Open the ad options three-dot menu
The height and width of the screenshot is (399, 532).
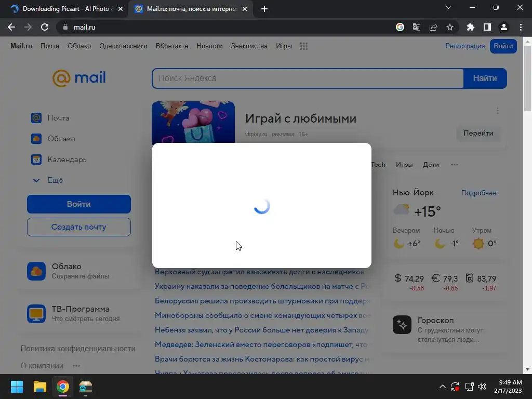coord(497,111)
